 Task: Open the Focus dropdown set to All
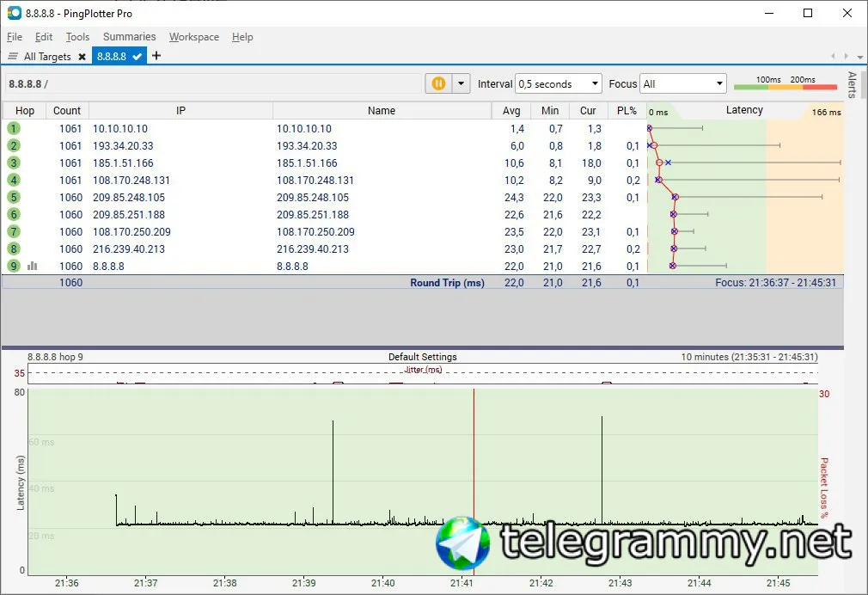click(x=682, y=83)
